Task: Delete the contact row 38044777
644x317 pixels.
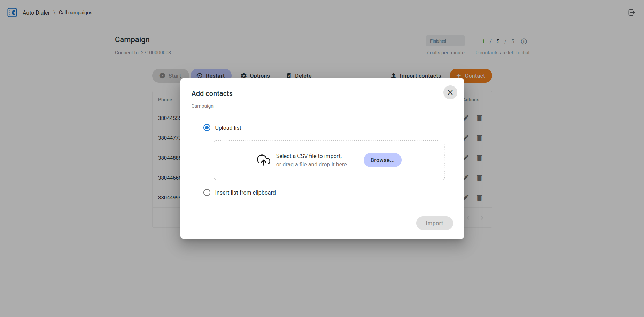Action: click(479, 138)
